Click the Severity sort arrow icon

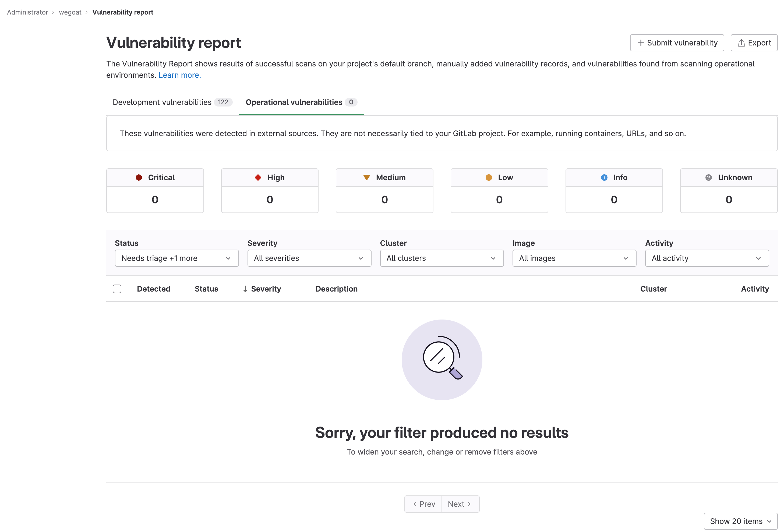coord(245,289)
